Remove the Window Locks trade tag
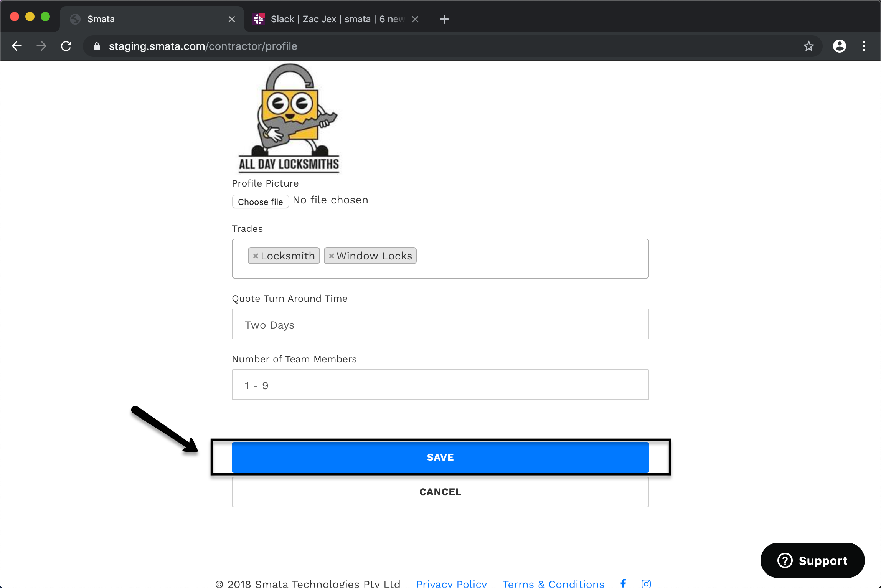 pyautogui.click(x=332, y=256)
